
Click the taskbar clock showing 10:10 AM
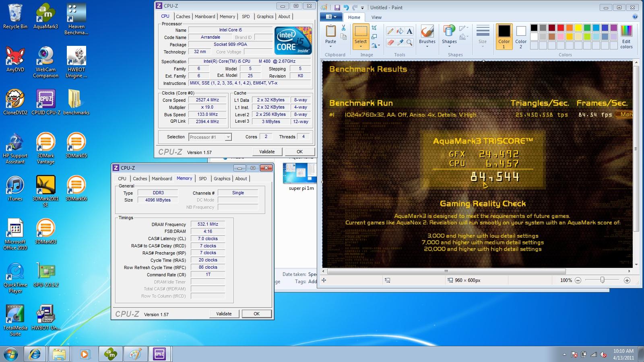(x=623, y=354)
